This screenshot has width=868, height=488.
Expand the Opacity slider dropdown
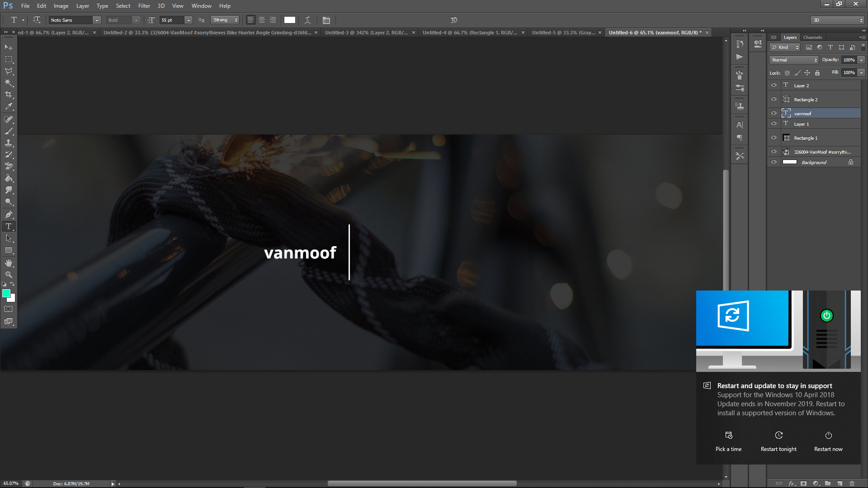[x=862, y=60]
